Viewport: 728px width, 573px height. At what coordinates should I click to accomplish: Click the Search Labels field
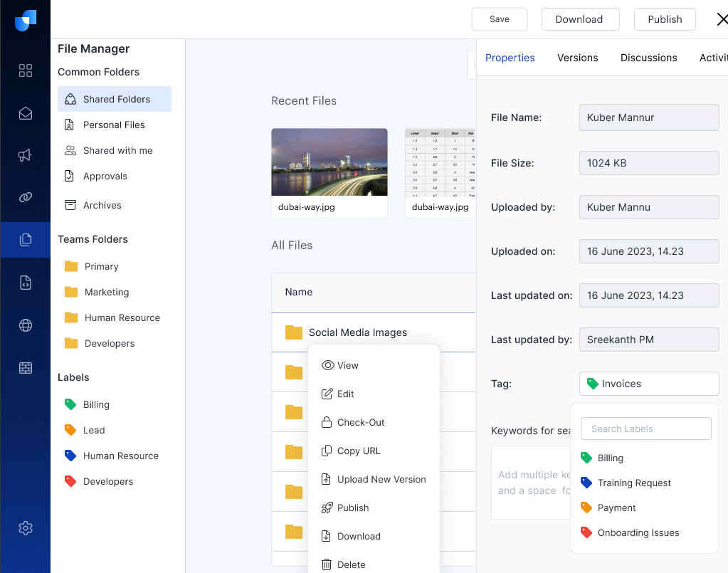pos(646,429)
